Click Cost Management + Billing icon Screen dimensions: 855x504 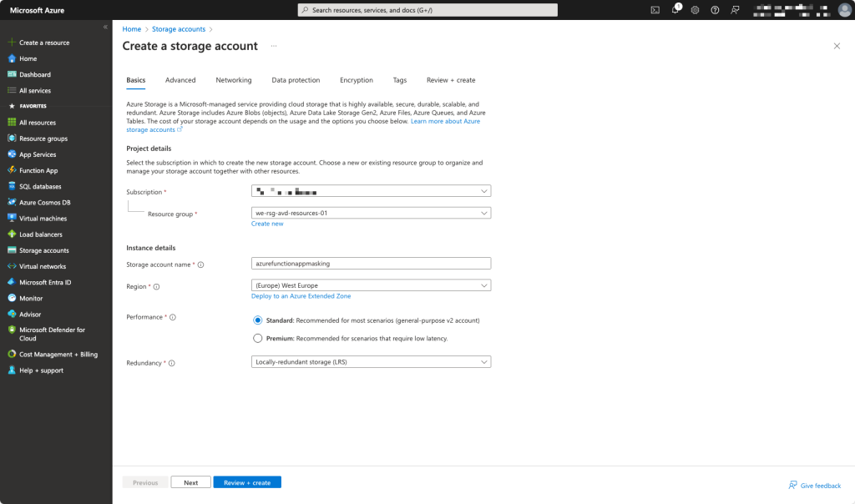pos(12,354)
